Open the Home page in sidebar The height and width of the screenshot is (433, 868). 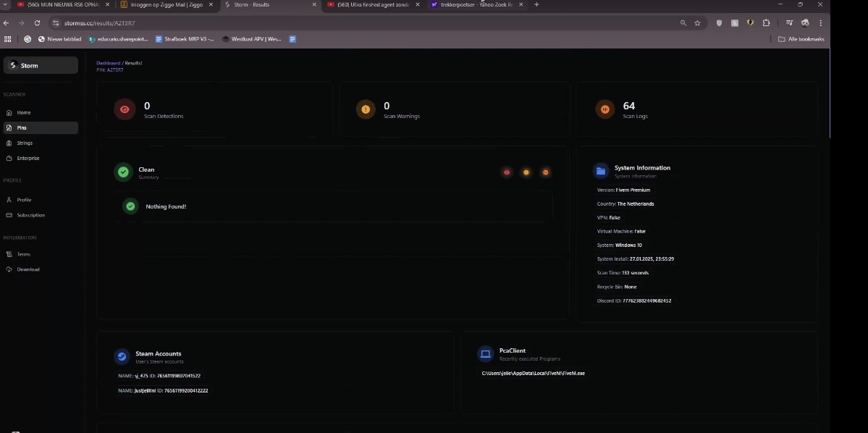pyautogui.click(x=24, y=113)
